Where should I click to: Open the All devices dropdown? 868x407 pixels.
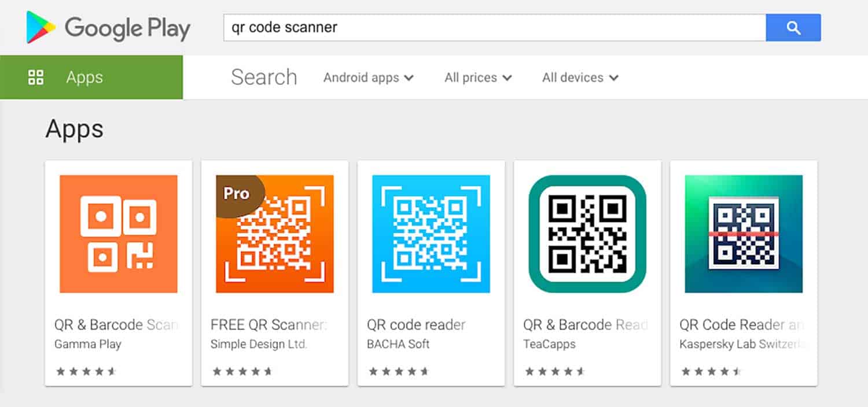click(x=579, y=77)
